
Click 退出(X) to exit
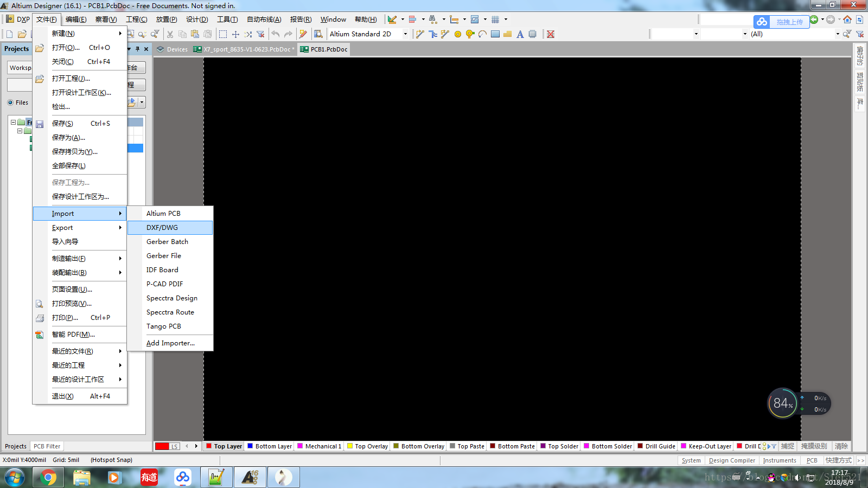click(80, 396)
